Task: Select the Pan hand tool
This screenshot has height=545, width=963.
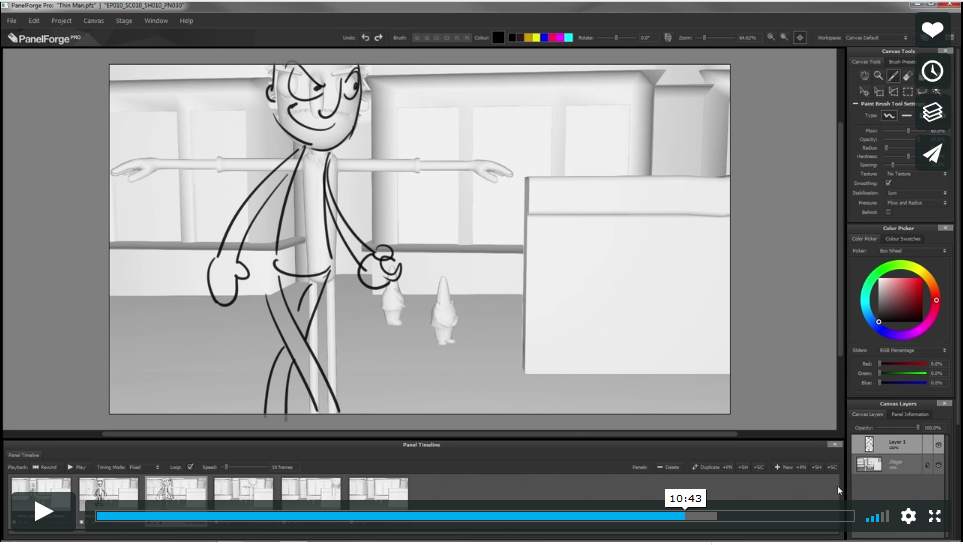Action: 864,75
